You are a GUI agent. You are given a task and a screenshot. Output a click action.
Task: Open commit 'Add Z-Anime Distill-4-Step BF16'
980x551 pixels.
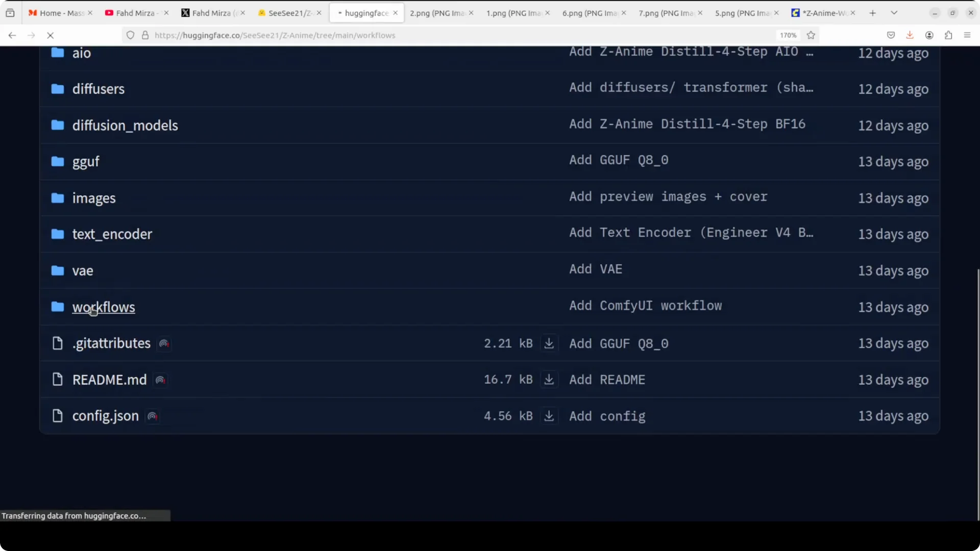[x=688, y=124]
